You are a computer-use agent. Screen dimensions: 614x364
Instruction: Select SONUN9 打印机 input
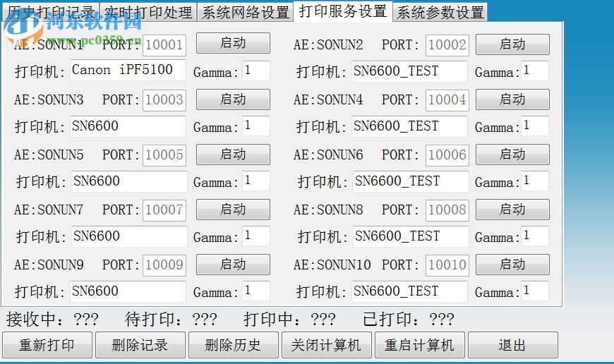[128, 291]
